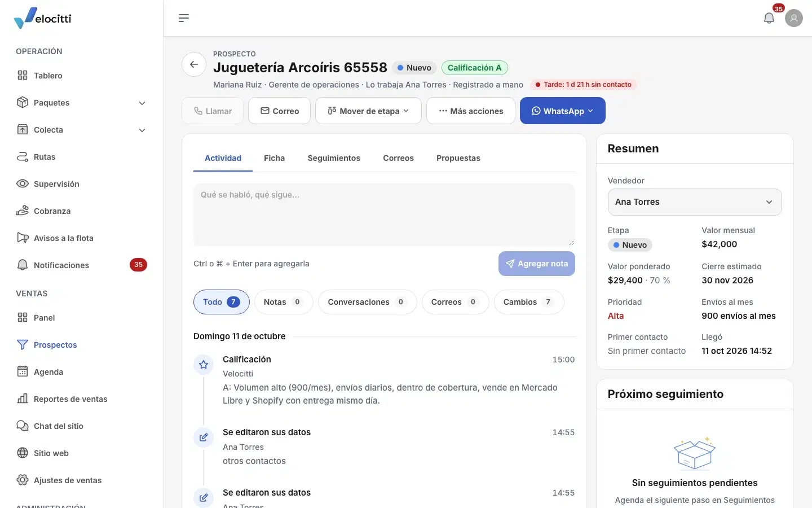Viewport: 812px width, 508px height.
Task: Switch to the Correos tab
Action: point(398,158)
